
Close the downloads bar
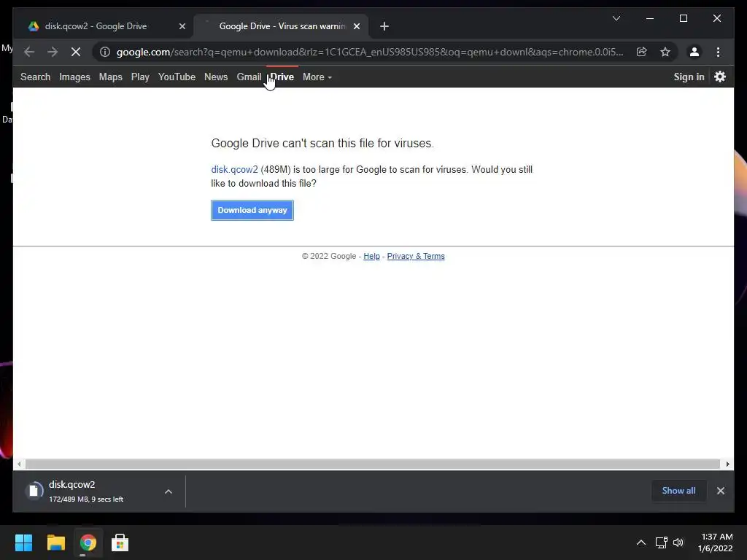point(720,491)
